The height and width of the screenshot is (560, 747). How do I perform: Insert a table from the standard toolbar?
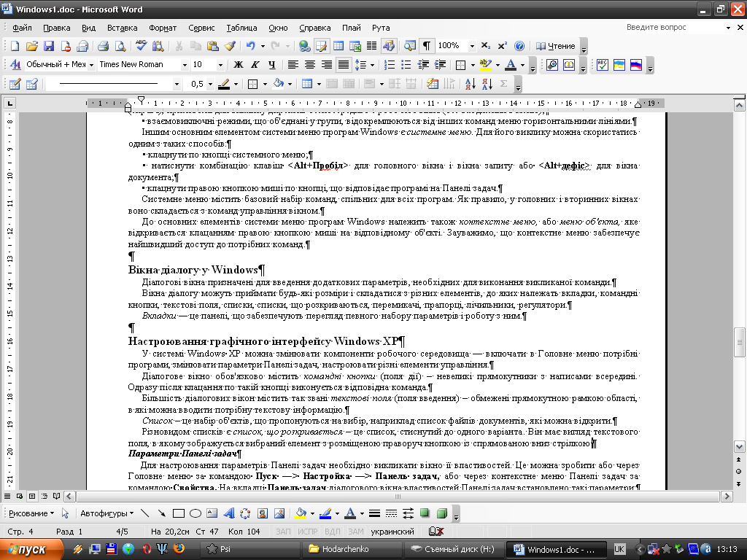[x=338, y=46]
